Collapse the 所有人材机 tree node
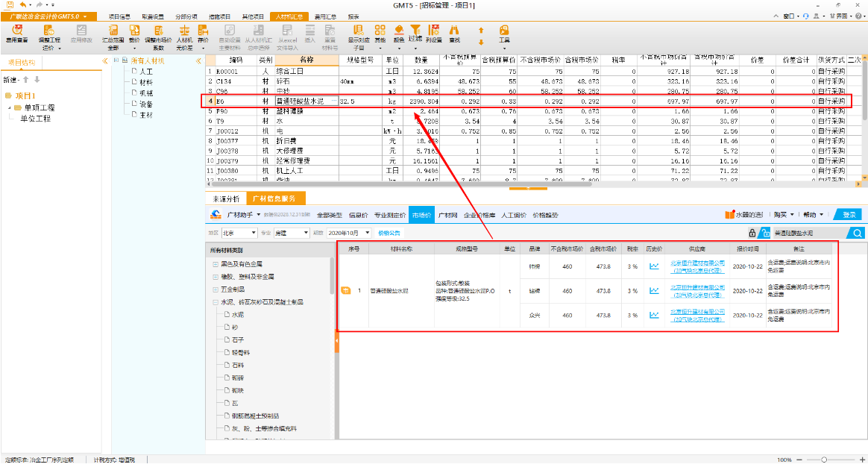 point(115,60)
